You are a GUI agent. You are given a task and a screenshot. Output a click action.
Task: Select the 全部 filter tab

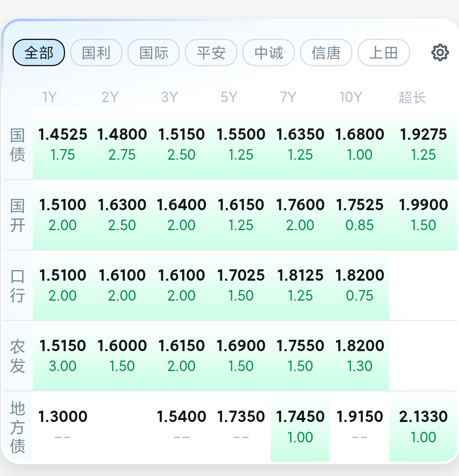coord(39,52)
